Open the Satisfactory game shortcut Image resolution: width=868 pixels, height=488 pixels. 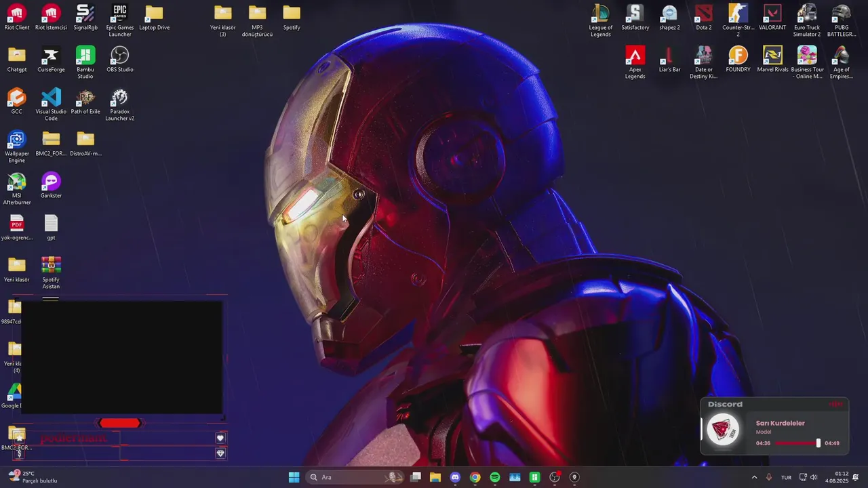pyautogui.click(x=635, y=18)
